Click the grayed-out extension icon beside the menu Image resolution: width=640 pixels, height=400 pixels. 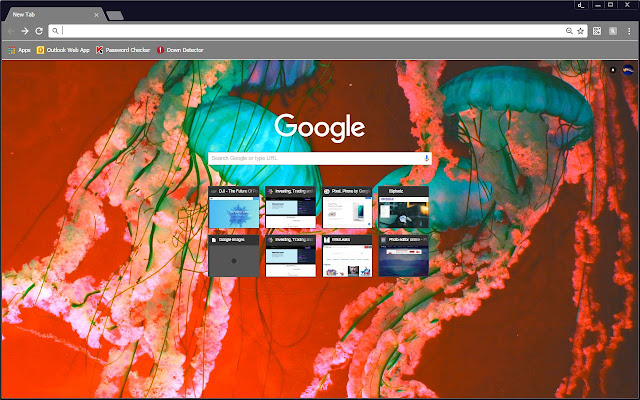pyautogui.click(x=613, y=31)
